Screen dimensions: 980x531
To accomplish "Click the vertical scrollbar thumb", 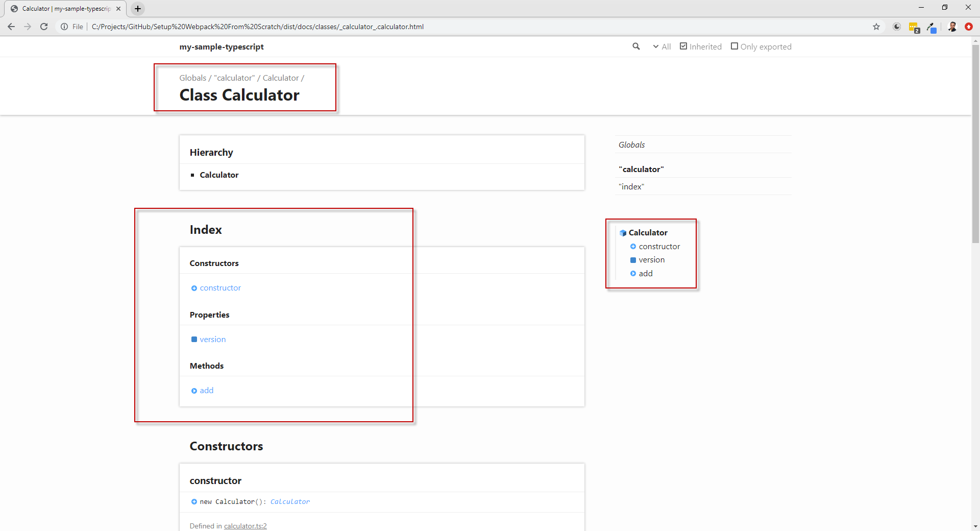I will (975, 143).
